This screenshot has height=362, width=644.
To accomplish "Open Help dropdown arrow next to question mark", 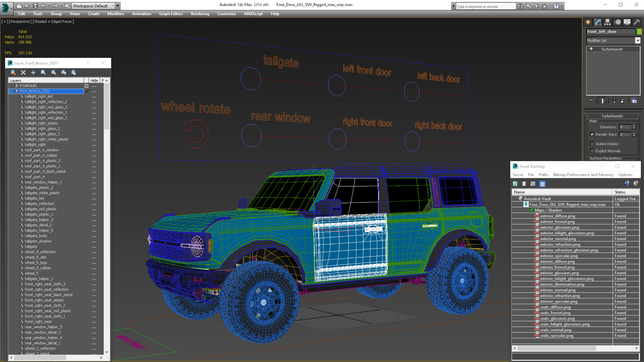I will pyautogui.click(x=561, y=6).
